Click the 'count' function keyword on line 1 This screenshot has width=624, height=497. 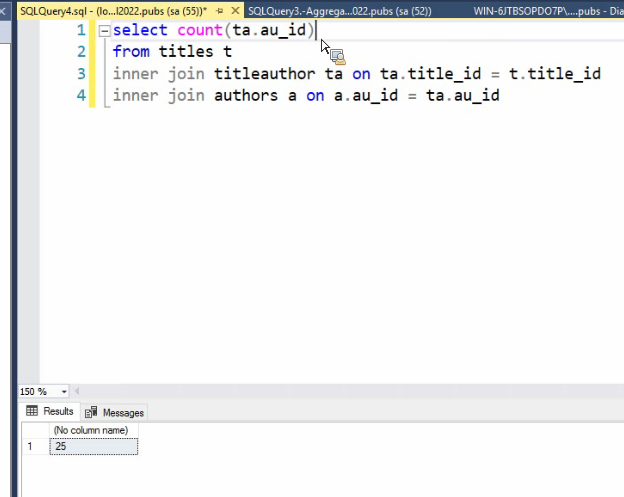(x=200, y=30)
